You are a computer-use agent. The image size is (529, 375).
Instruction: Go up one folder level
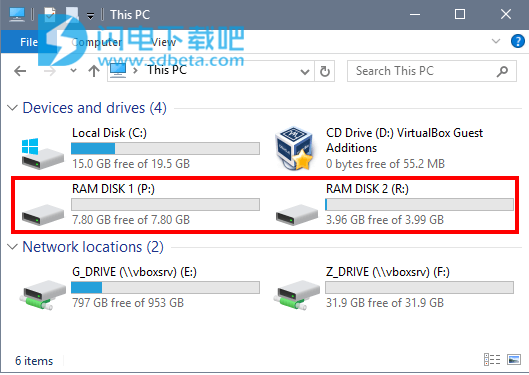pyautogui.click(x=94, y=71)
